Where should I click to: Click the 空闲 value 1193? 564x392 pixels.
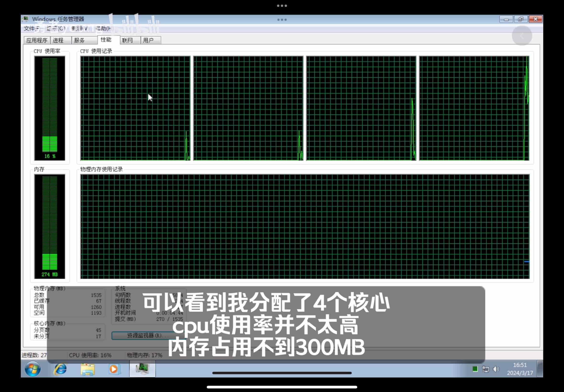96,313
